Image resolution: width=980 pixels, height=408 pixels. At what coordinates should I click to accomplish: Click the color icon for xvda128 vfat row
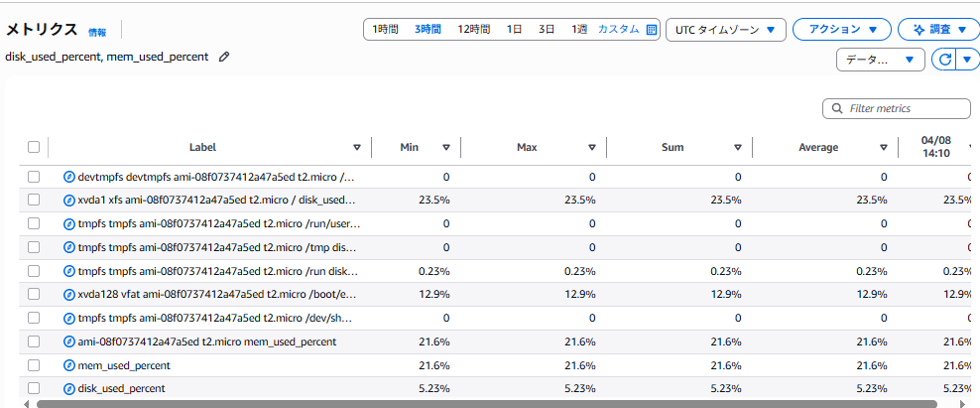(69, 295)
